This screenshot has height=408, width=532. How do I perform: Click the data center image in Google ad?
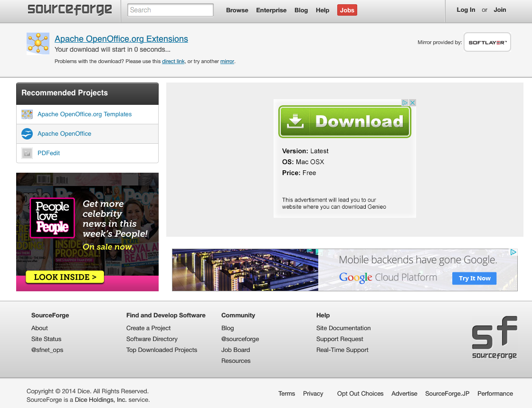[x=245, y=270]
